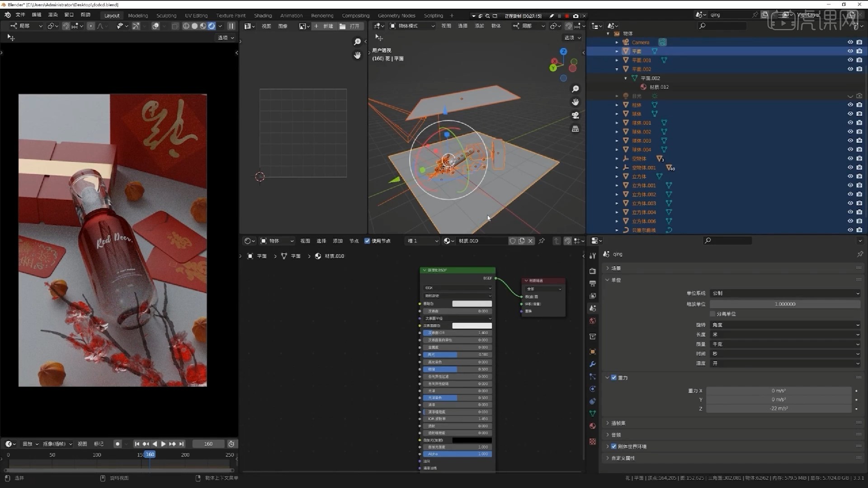This screenshot has height=488, width=868.
Task: Adjust the Alpha slider on Principled BSDF
Action: [458, 454]
